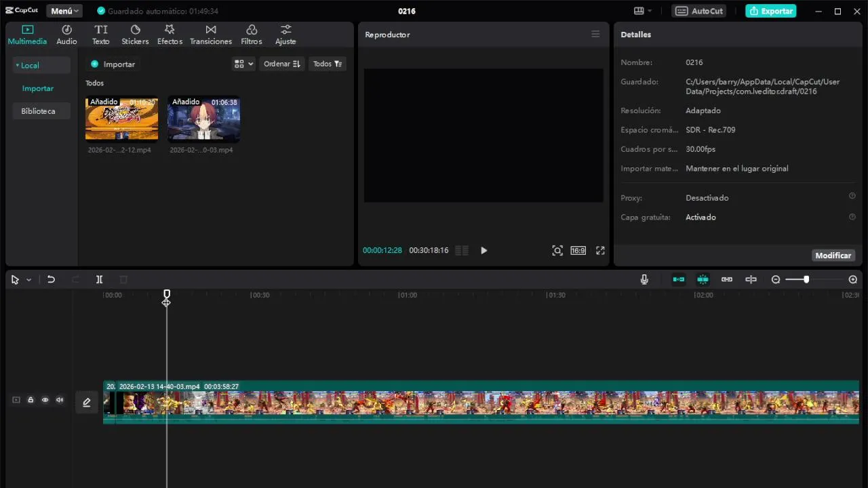Image resolution: width=868 pixels, height=488 pixels.
Task: Click the Modificar button
Action: [833, 256]
